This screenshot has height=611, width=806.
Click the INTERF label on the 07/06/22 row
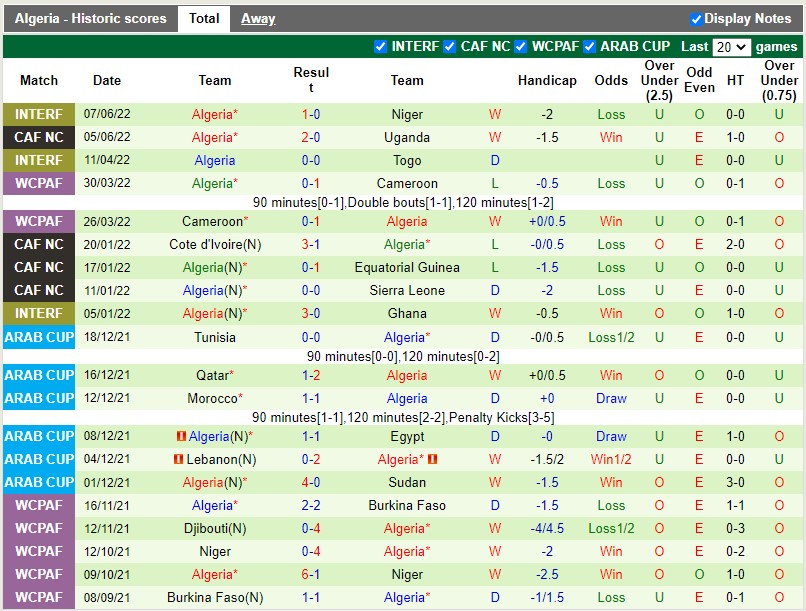click(x=39, y=114)
